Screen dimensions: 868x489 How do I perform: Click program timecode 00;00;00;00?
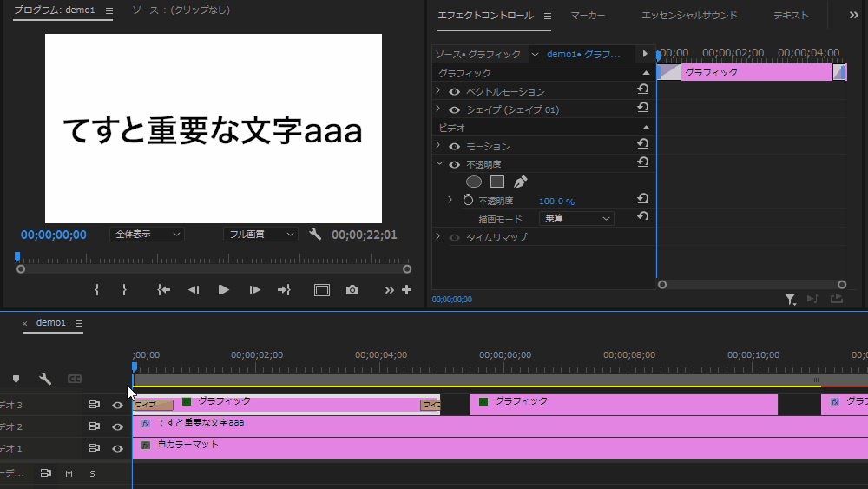pos(54,235)
